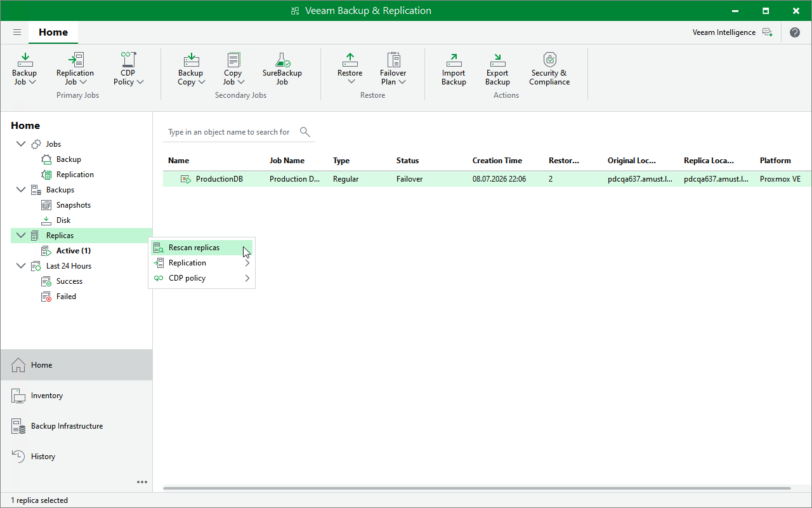
Task: Collapse the Replicas tree node chevron
Action: click(x=21, y=236)
